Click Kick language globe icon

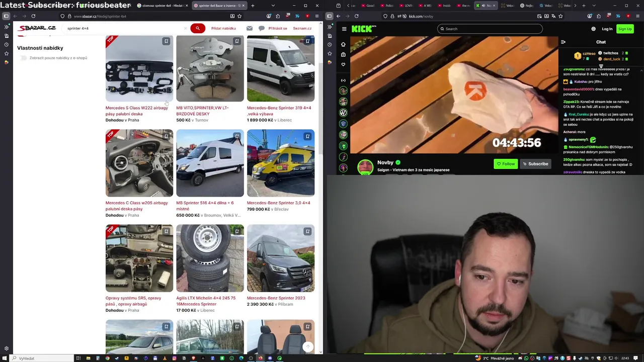click(593, 29)
